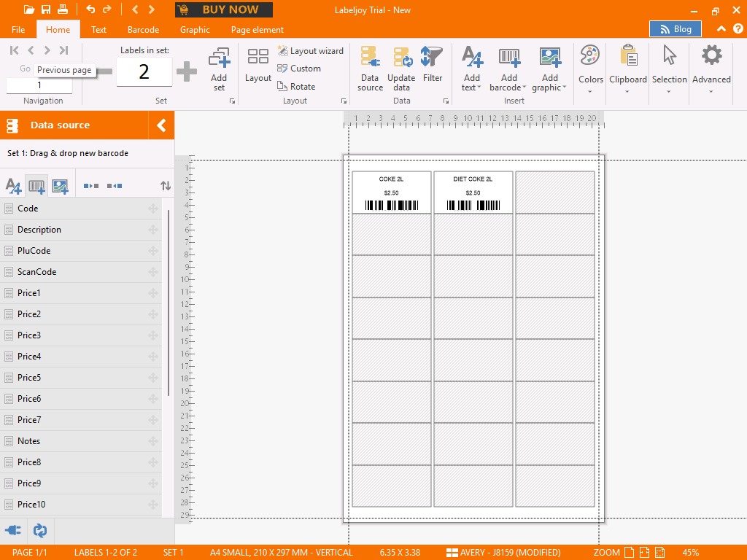Click the Save icon in title bar
The height and width of the screenshot is (560, 747).
(x=46, y=9)
